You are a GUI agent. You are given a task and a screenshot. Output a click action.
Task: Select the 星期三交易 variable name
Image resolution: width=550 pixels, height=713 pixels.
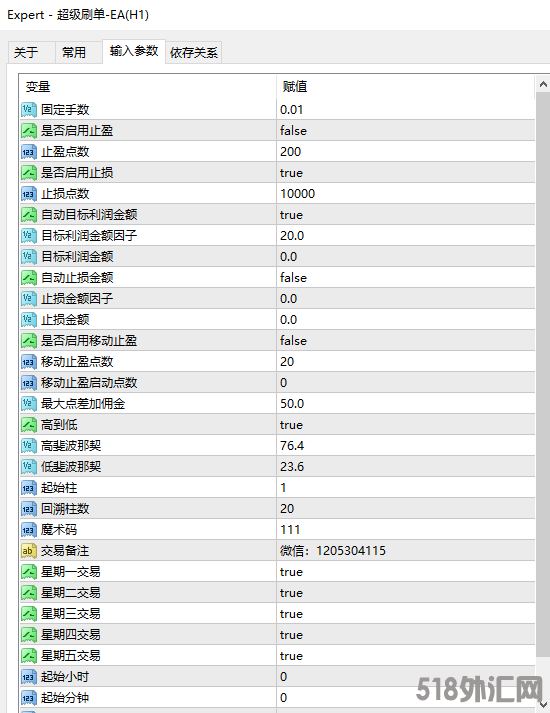click(x=70, y=614)
